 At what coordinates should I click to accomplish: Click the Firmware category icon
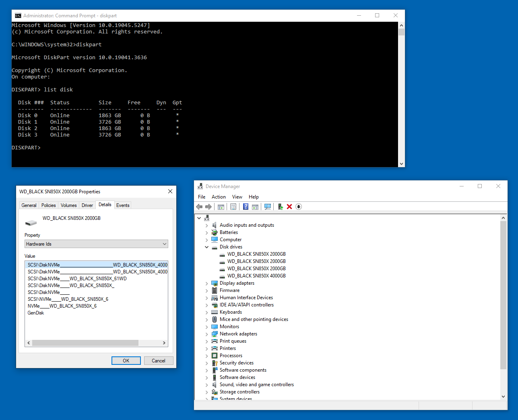(x=215, y=290)
